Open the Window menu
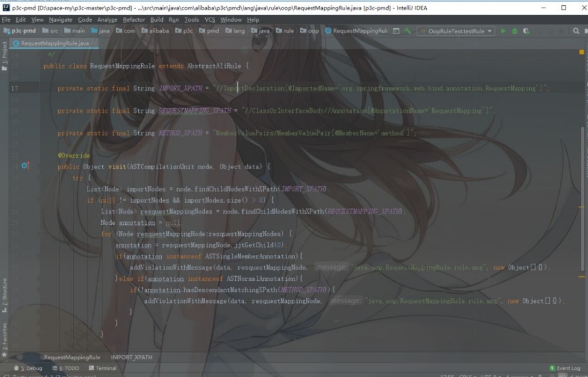 point(230,19)
